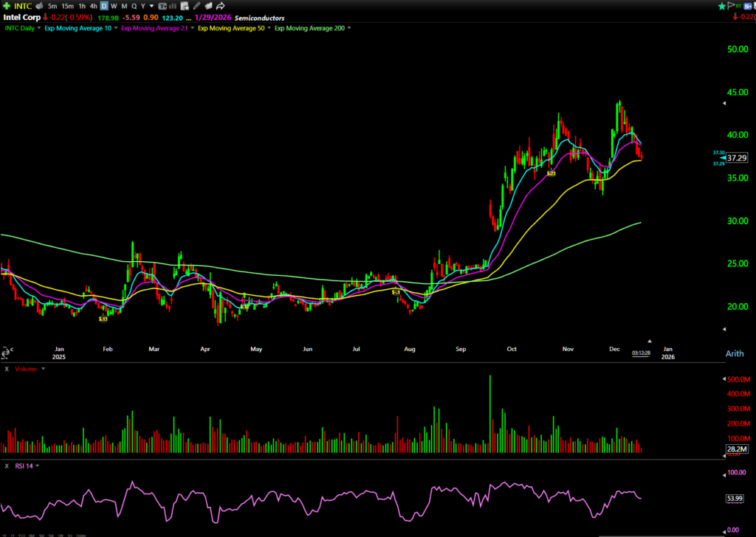The height and width of the screenshot is (537, 756).
Task: Click the INTC ticker symbol text
Action: click(23, 6)
